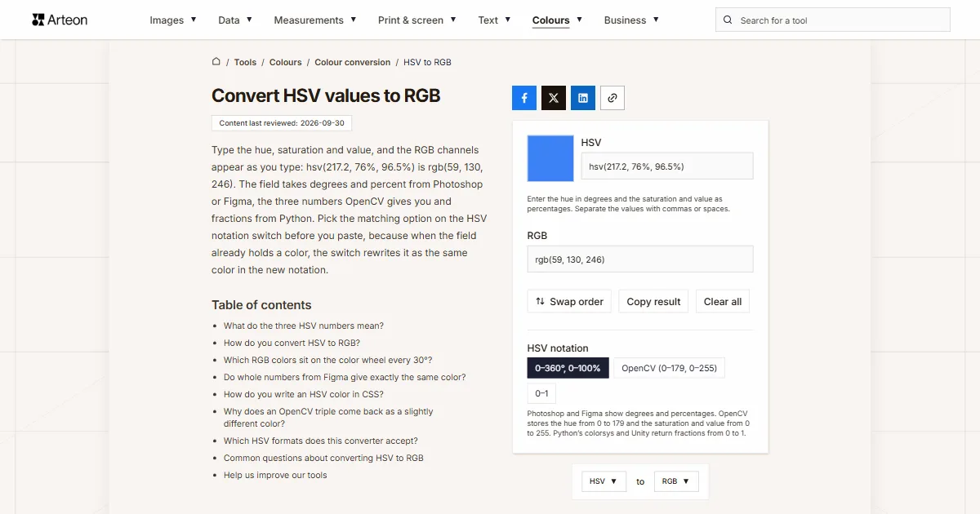Focus the RGB result field

tap(640, 259)
